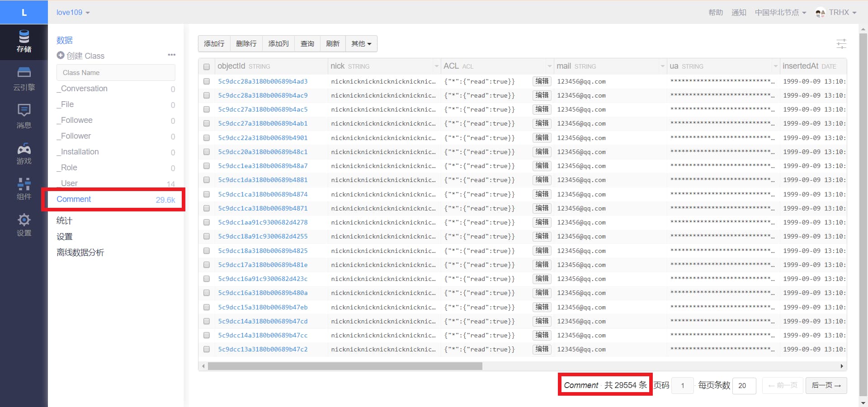Focus the Class Name search field
This screenshot has height=407, width=868.
coord(116,73)
